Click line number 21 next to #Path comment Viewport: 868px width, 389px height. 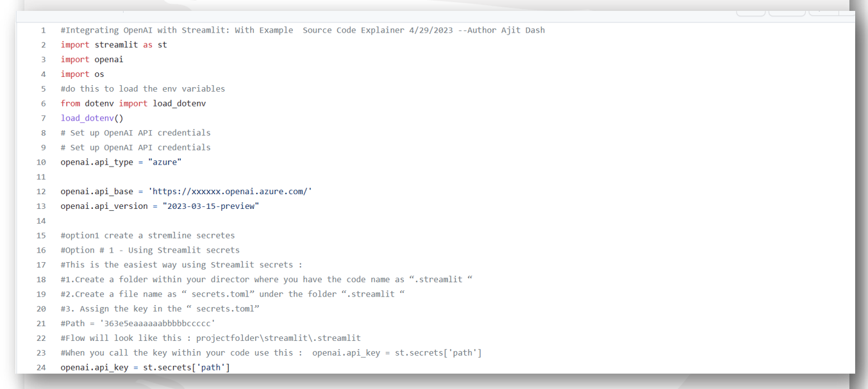point(42,324)
